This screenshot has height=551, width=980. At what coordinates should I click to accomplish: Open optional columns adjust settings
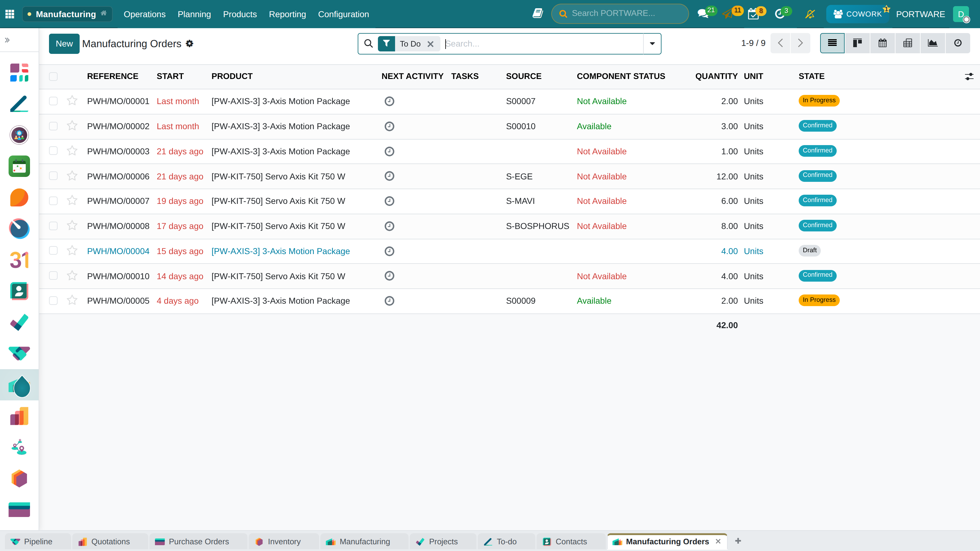tap(969, 77)
